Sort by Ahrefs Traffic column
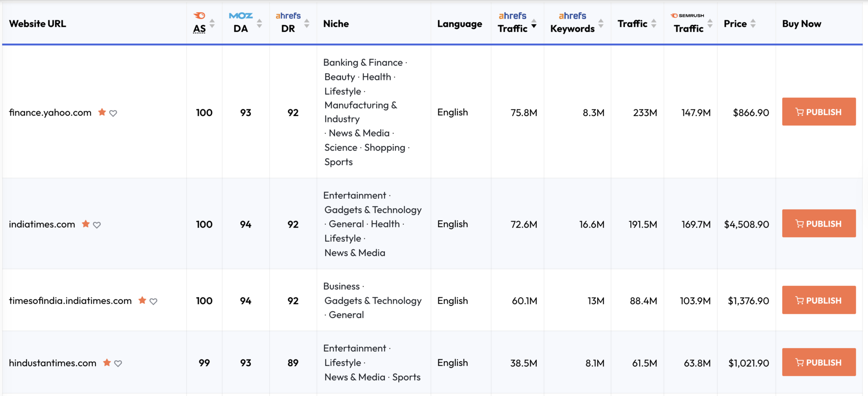 [534, 23]
